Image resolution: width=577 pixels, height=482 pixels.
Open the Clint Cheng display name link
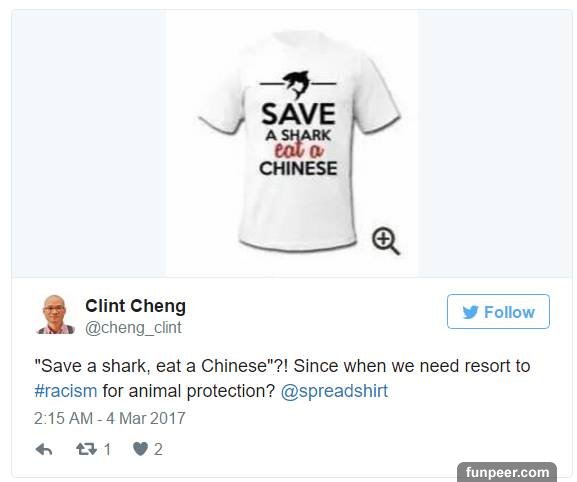tap(135, 306)
